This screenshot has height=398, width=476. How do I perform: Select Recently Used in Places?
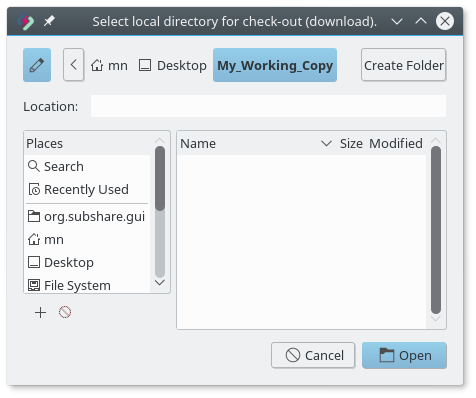point(88,189)
